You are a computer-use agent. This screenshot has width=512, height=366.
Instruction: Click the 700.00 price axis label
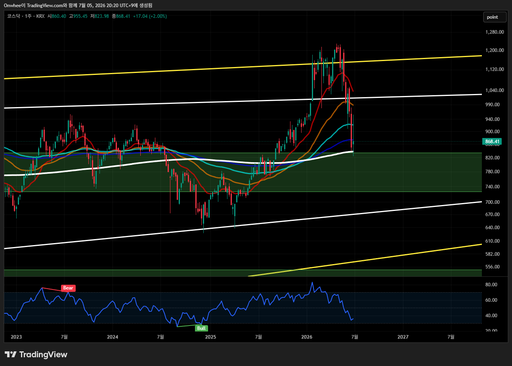pyautogui.click(x=493, y=202)
